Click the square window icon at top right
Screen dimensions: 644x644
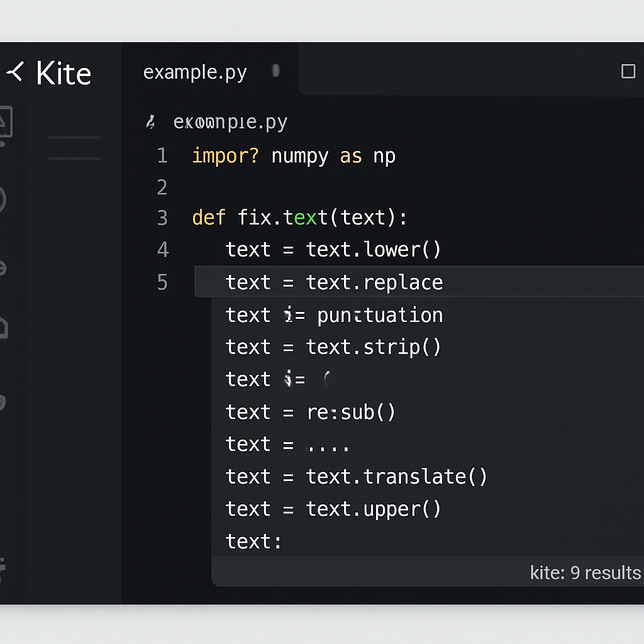pyautogui.click(x=628, y=71)
